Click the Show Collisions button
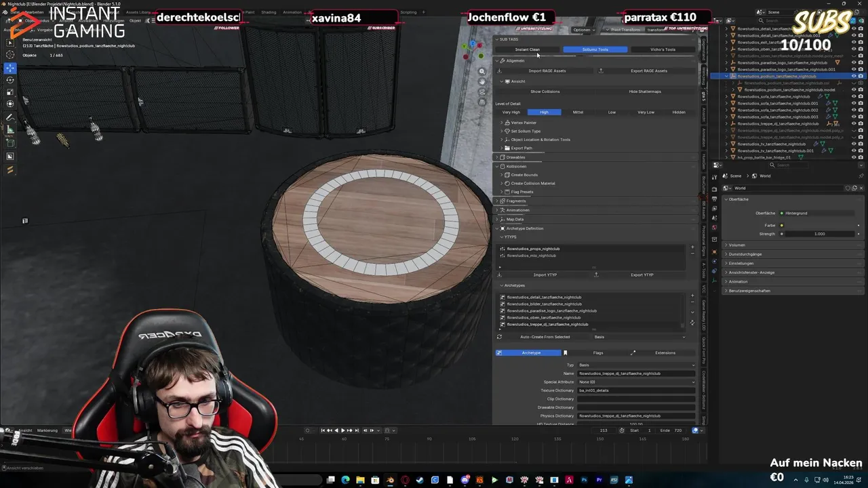 coord(545,91)
